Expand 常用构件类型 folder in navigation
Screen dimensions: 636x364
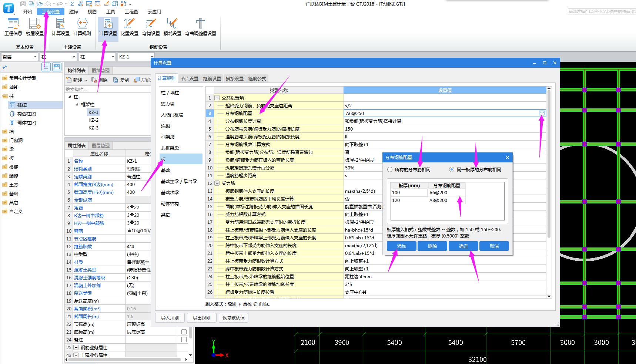(5, 78)
